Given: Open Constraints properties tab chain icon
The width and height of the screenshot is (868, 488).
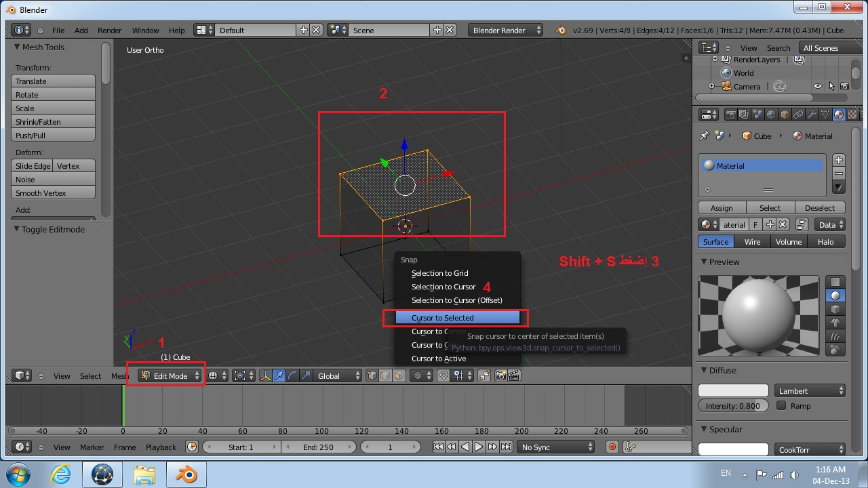Looking at the screenshot, I should coord(798,115).
